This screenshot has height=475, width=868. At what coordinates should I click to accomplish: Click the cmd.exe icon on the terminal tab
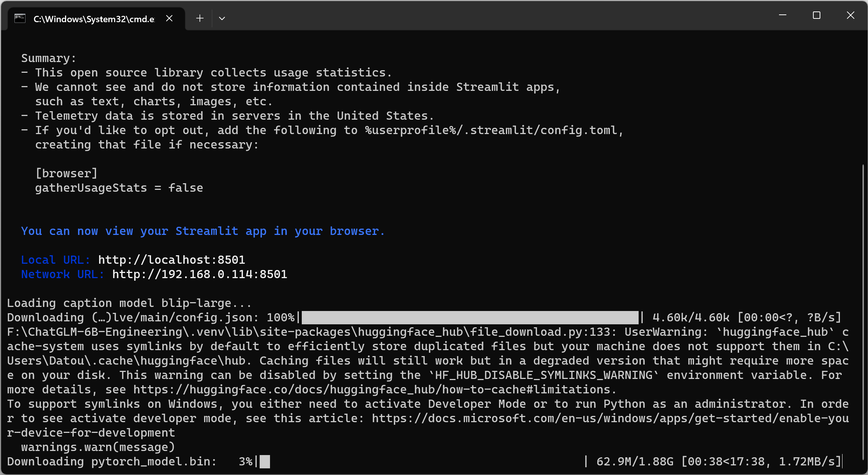tap(20, 18)
